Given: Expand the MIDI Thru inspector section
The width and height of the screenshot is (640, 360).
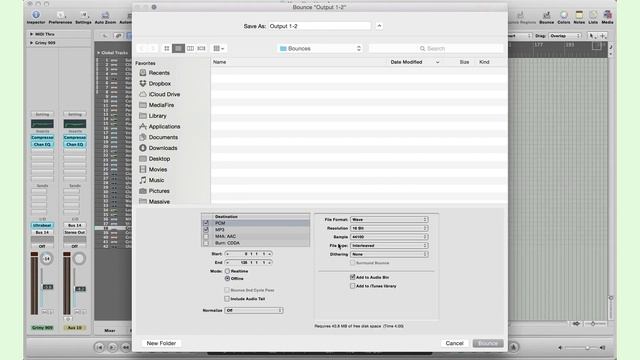Looking at the screenshot, I should 31,34.
